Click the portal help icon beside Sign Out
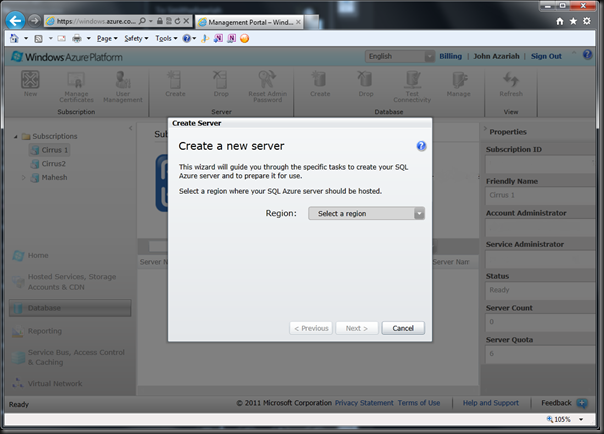 587,54
